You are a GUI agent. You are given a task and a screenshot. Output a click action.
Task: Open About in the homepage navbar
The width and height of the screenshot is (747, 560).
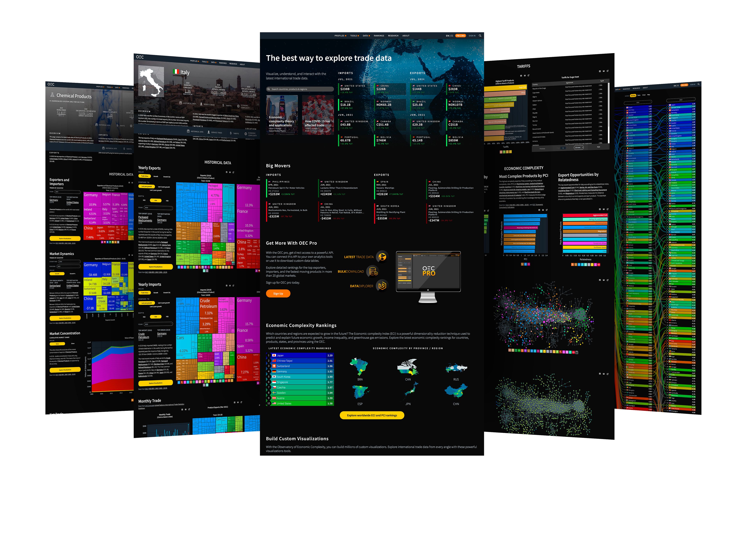point(406,36)
